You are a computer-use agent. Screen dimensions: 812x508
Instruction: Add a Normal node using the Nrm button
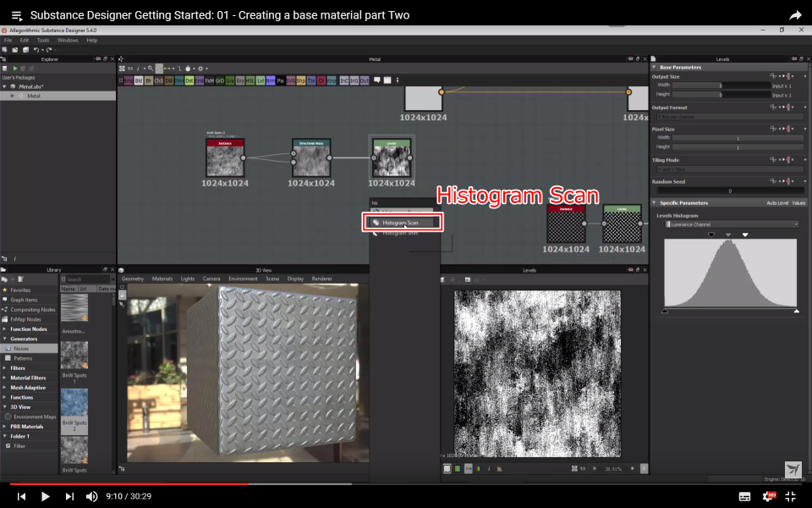[x=271, y=81]
